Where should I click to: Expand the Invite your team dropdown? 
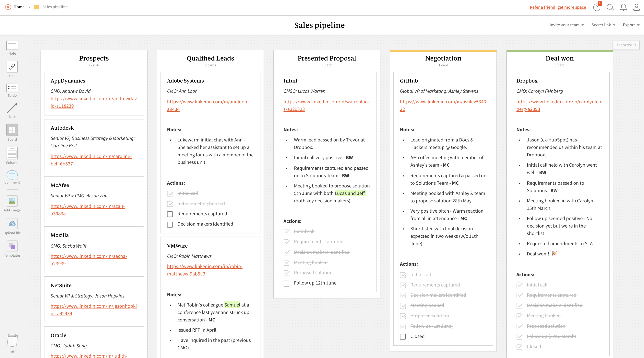click(566, 25)
